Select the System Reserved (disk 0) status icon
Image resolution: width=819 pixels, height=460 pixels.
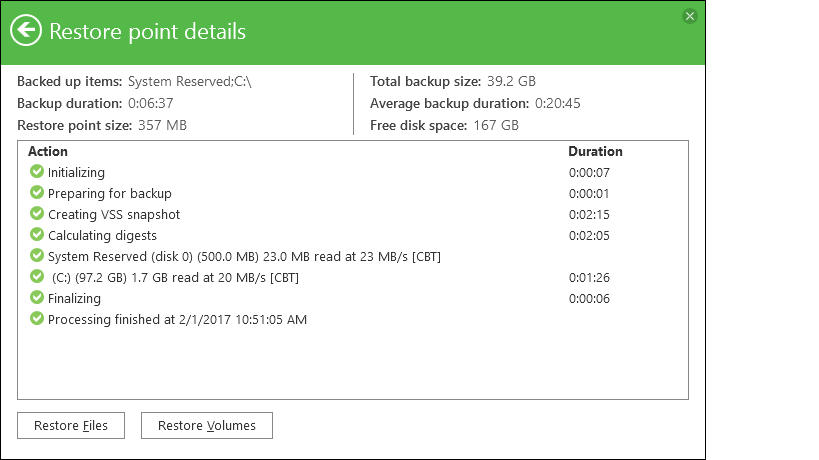[37, 256]
